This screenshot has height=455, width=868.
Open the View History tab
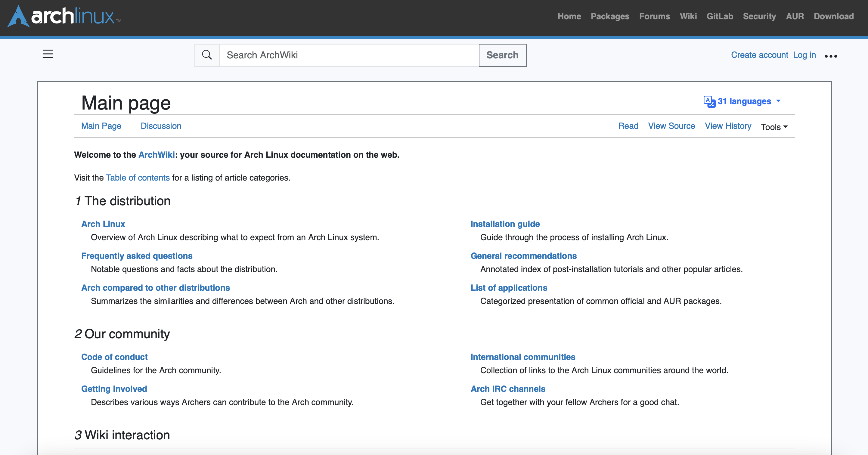pos(728,126)
